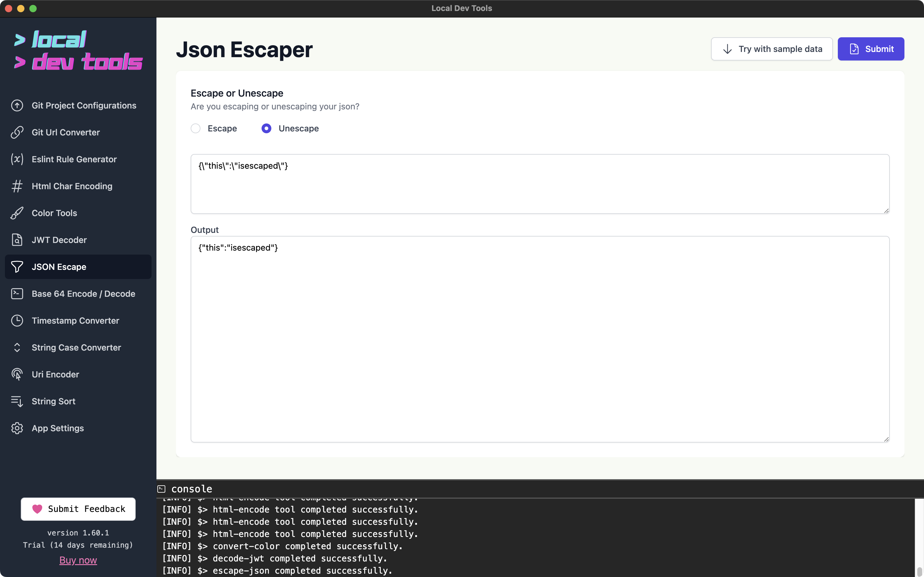
Task: Open the Base 64 Encode / Decode tool
Action: [78, 294]
